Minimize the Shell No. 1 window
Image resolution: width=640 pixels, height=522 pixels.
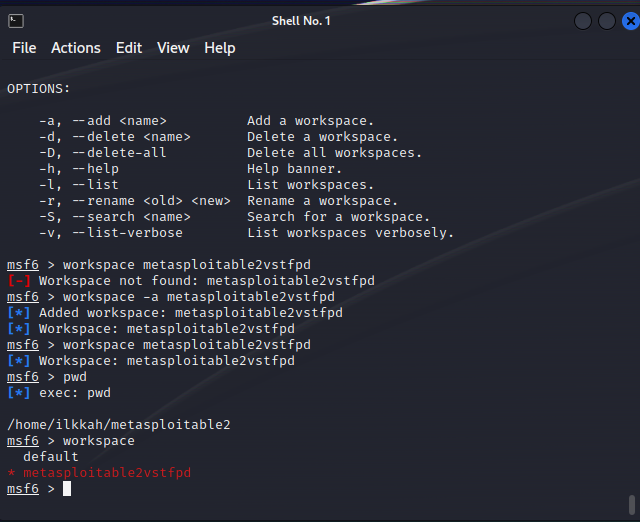583,21
